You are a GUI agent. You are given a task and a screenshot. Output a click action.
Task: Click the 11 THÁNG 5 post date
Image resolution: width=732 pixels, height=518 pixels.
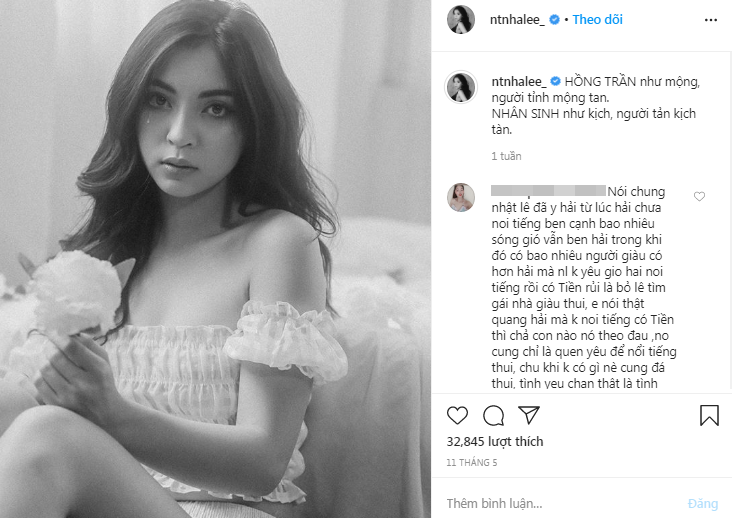[x=472, y=462]
